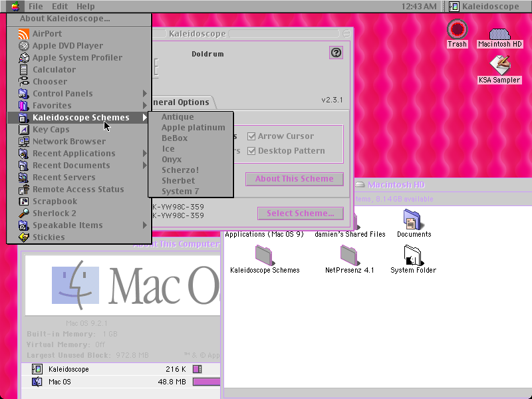This screenshot has height=399, width=532.
Task: Click the Kaleidoscope row in memory list
Action: click(120, 369)
